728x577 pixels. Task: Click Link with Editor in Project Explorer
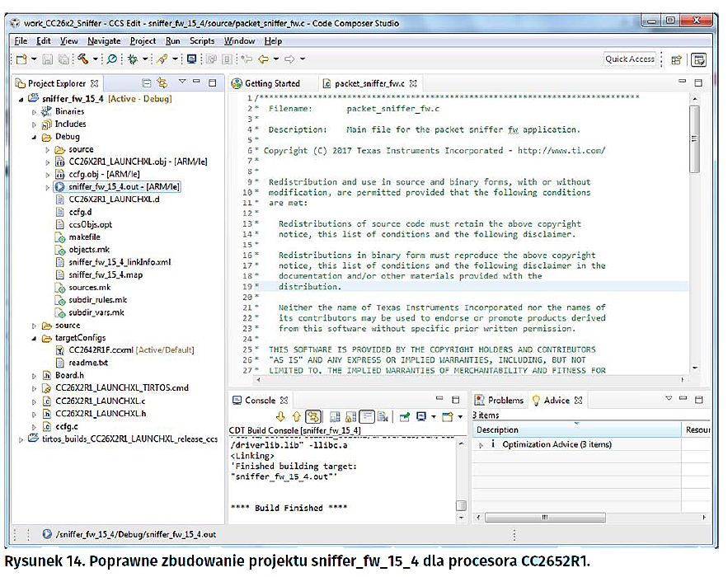[162, 83]
